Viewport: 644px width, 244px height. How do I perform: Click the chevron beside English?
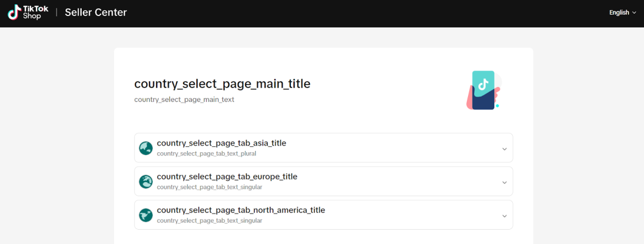634,13
